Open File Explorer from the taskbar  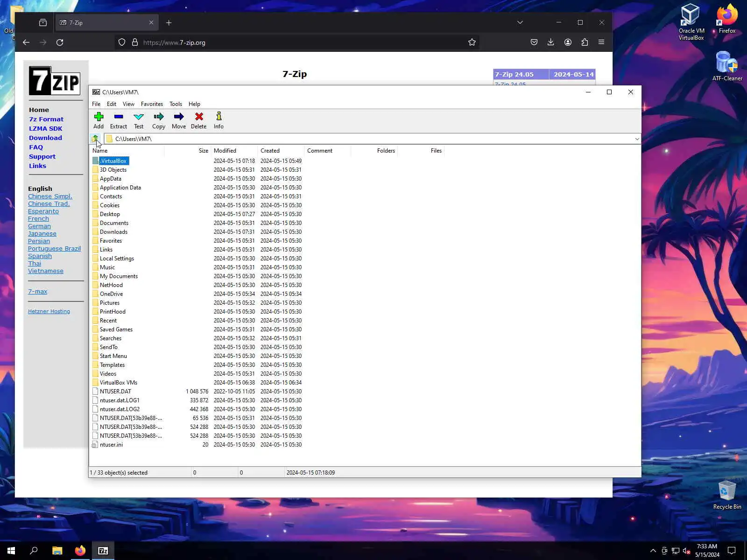click(x=57, y=551)
